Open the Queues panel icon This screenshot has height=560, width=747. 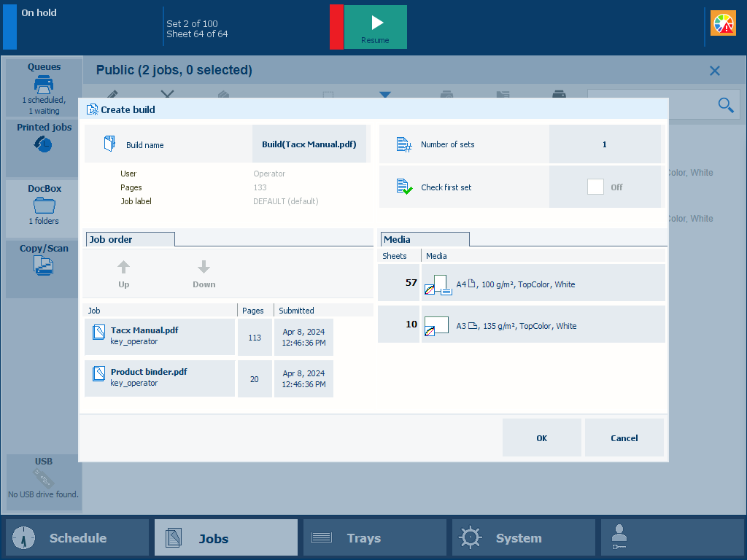(x=44, y=84)
